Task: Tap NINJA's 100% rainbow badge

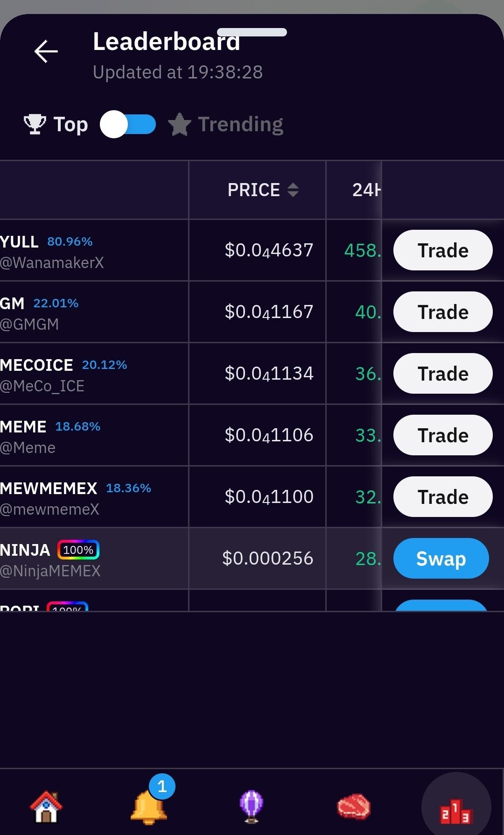Action: click(78, 550)
